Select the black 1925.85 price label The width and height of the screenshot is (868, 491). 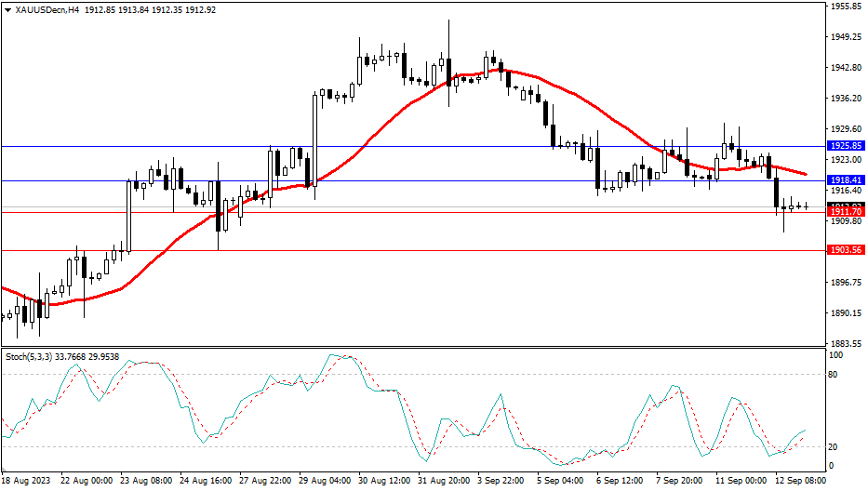tap(846, 146)
